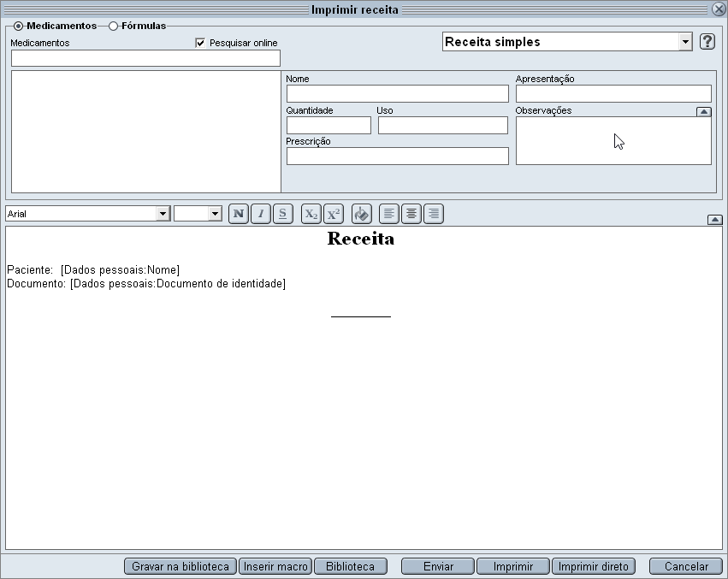Open the Receita simples type dropdown
The width and height of the screenshot is (728, 579).
(x=685, y=42)
